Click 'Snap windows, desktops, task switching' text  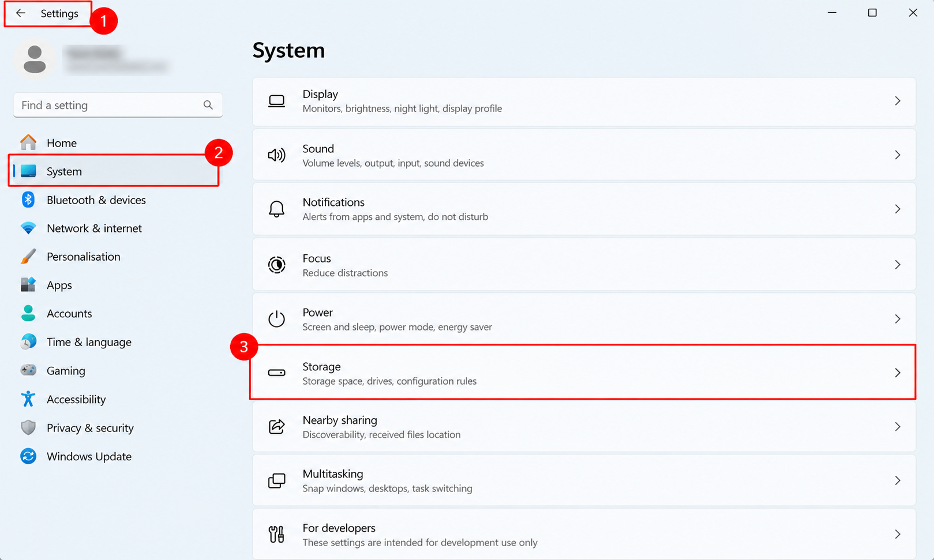click(387, 488)
